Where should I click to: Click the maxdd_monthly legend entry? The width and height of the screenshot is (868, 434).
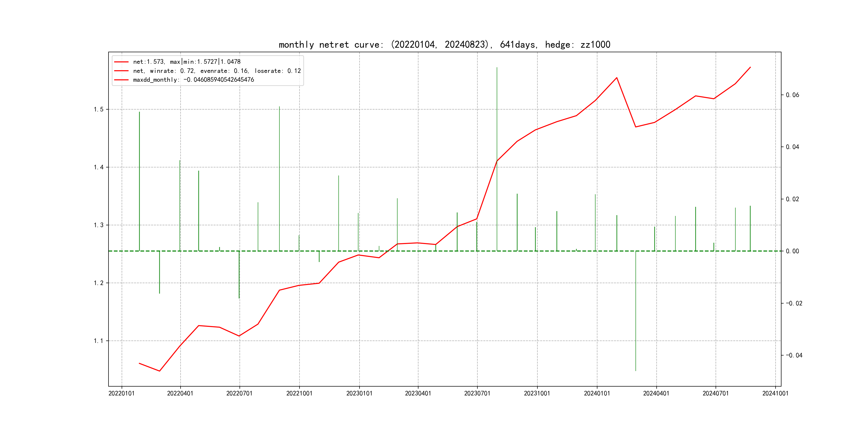pyautogui.click(x=193, y=80)
